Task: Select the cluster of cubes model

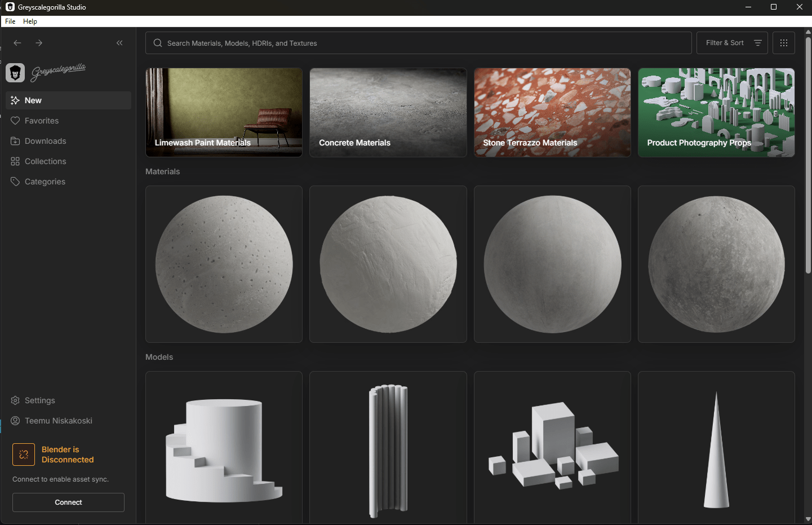Action: click(552, 448)
